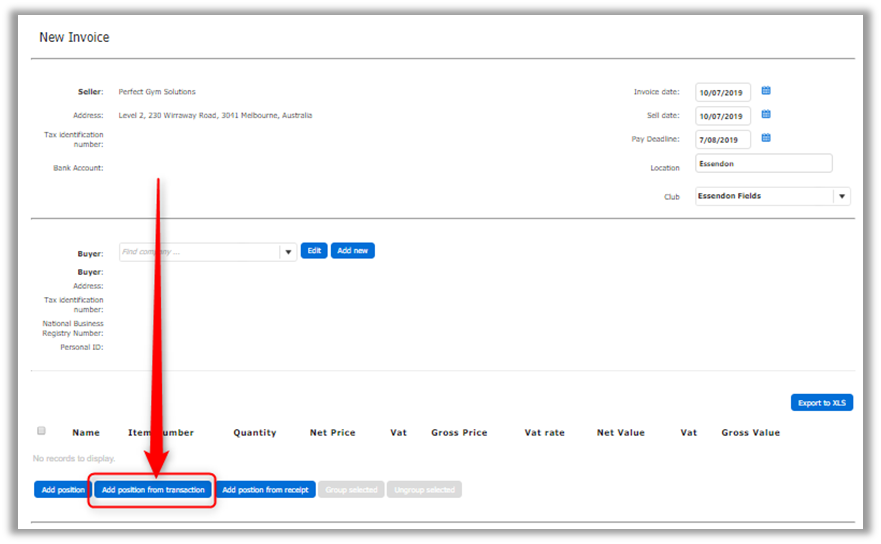Click the Find company search field
This screenshot has width=881, height=544.
pos(198,252)
